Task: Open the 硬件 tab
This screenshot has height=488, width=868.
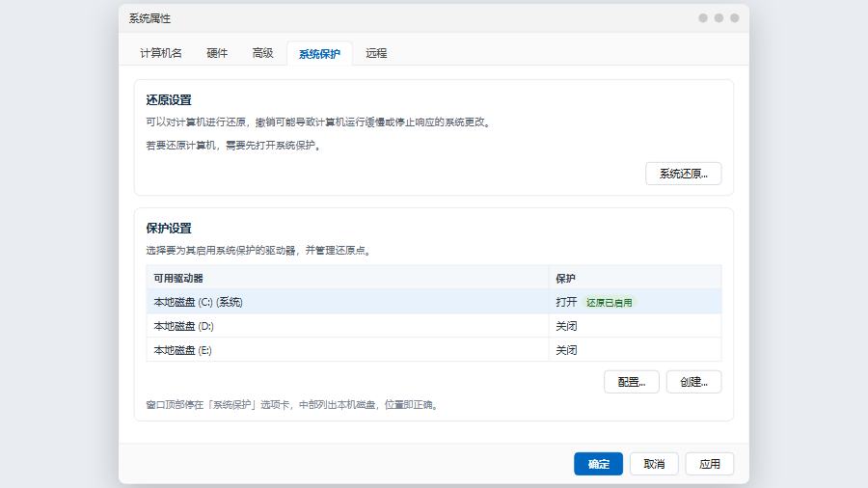Action: pos(216,53)
